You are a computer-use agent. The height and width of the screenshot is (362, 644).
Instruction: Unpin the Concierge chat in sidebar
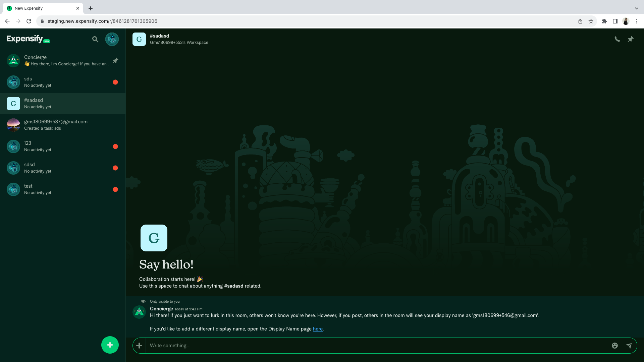pyautogui.click(x=115, y=61)
